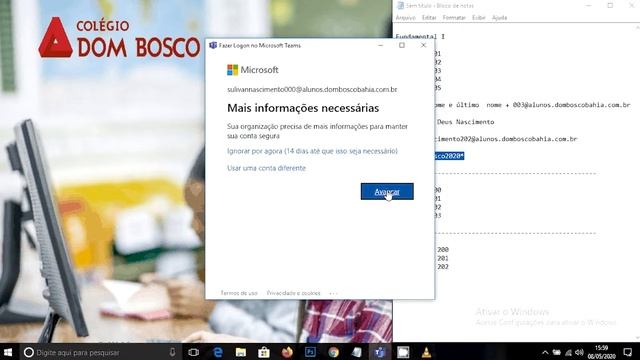Click the 'Deus Nascimento' line in Notepad
Image resolution: width=640 pixels, height=360 pixels.
[x=465, y=122]
